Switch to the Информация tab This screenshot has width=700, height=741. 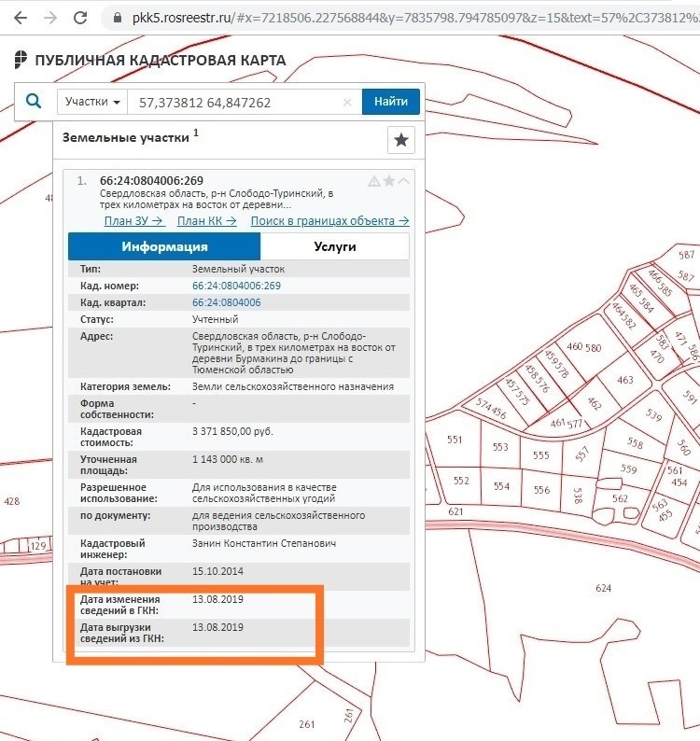164,246
